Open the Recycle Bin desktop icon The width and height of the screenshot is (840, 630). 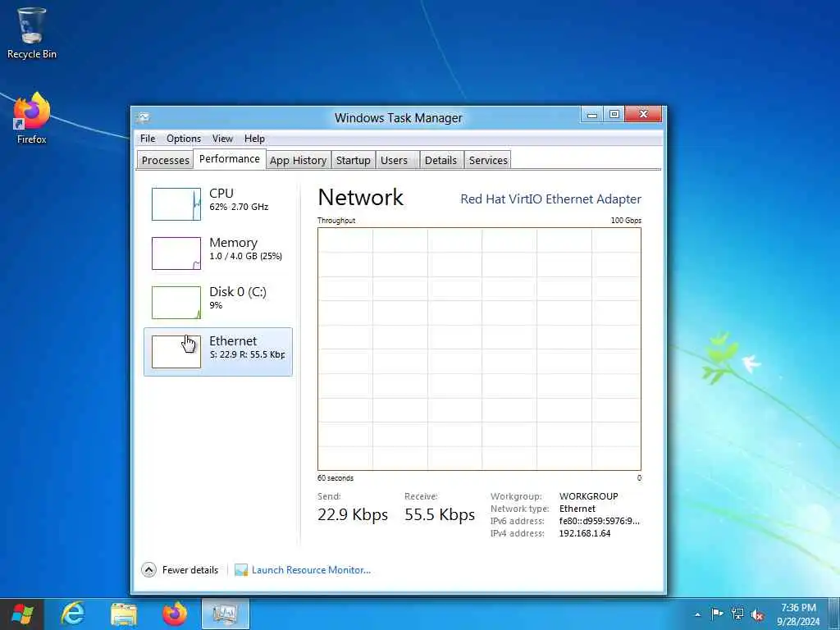(31, 32)
